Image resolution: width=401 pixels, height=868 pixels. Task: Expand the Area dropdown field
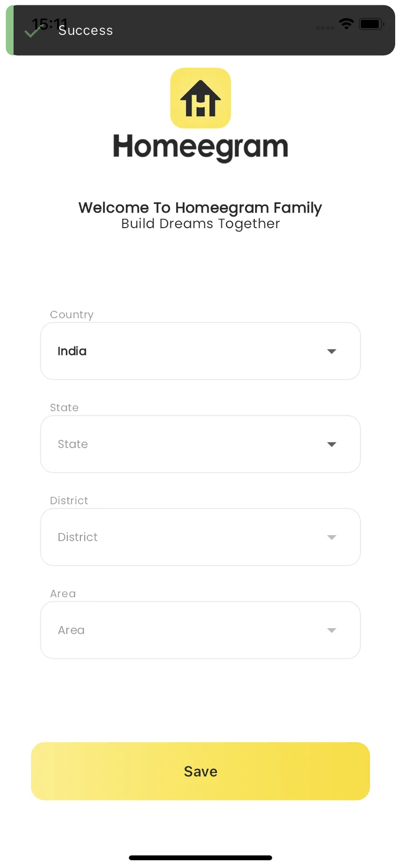[200, 630]
